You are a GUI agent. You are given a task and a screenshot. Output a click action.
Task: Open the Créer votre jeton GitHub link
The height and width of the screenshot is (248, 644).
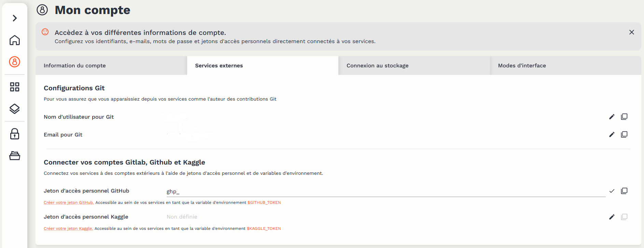point(68,203)
